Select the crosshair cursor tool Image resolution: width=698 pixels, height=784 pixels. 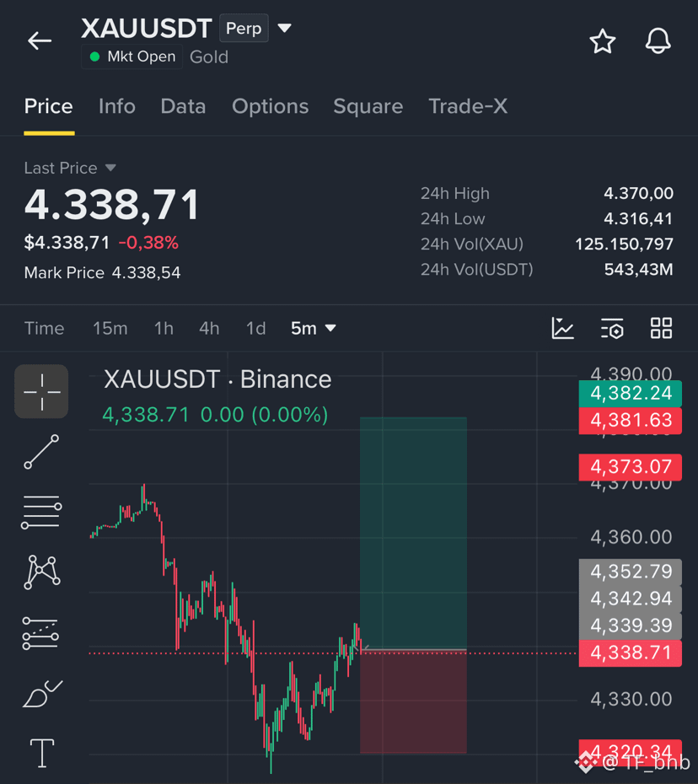pyautogui.click(x=41, y=391)
